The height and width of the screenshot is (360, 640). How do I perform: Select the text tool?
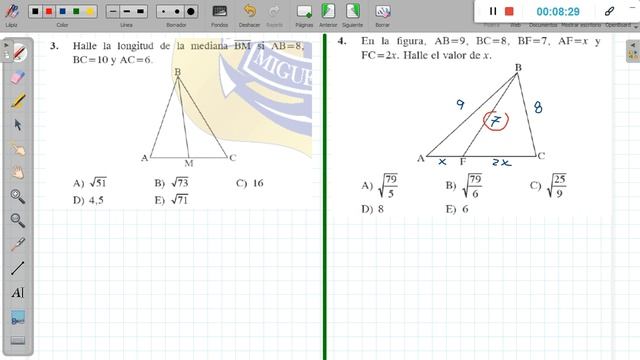[x=18, y=292]
